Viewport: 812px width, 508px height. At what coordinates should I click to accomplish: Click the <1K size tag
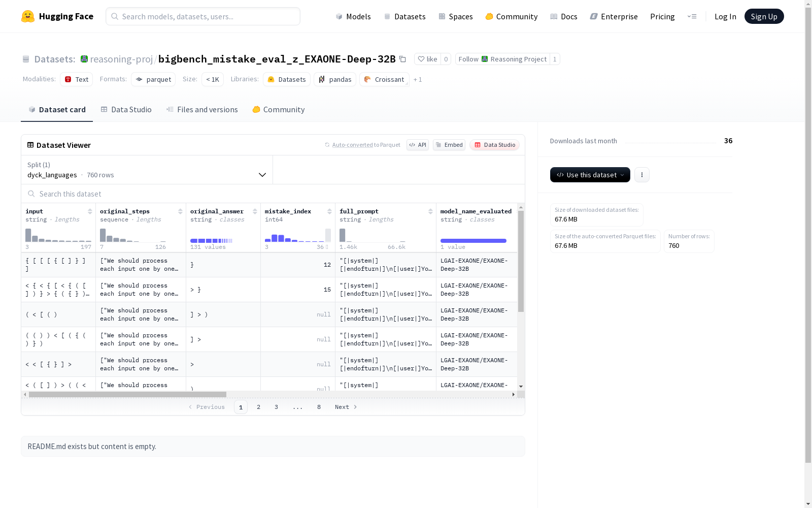213,79
